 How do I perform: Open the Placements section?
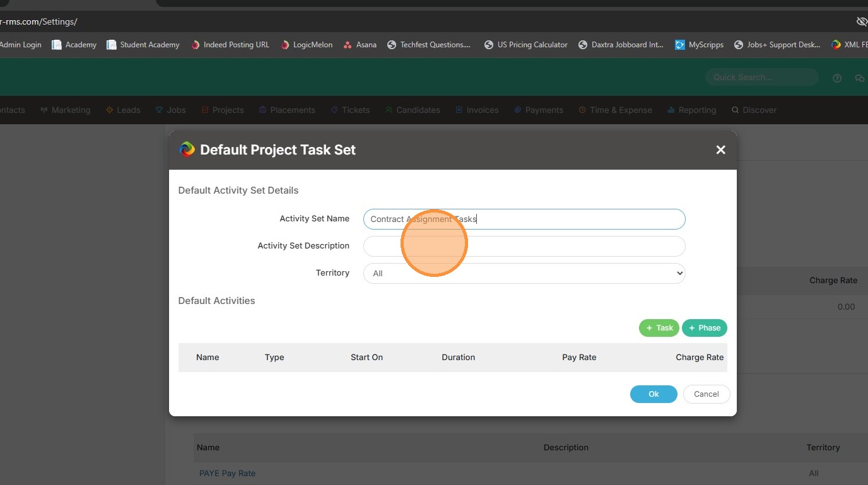pyautogui.click(x=287, y=110)
